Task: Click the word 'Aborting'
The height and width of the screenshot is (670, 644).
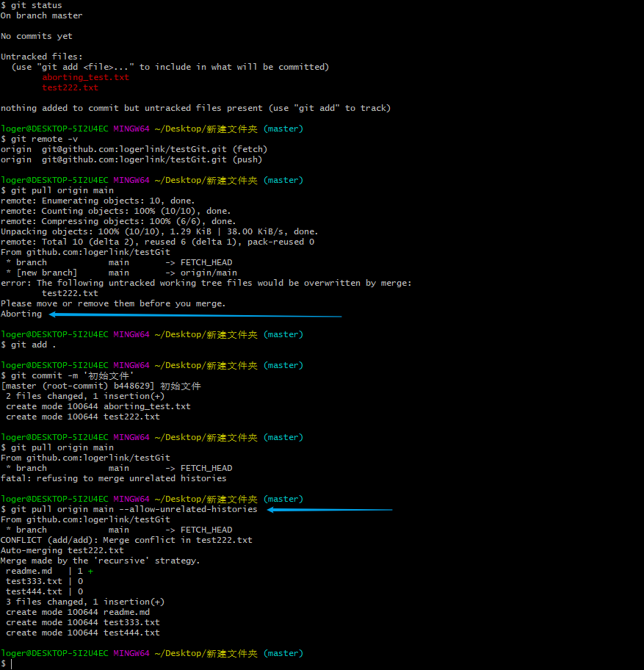Action: click(x=21, y=314)
